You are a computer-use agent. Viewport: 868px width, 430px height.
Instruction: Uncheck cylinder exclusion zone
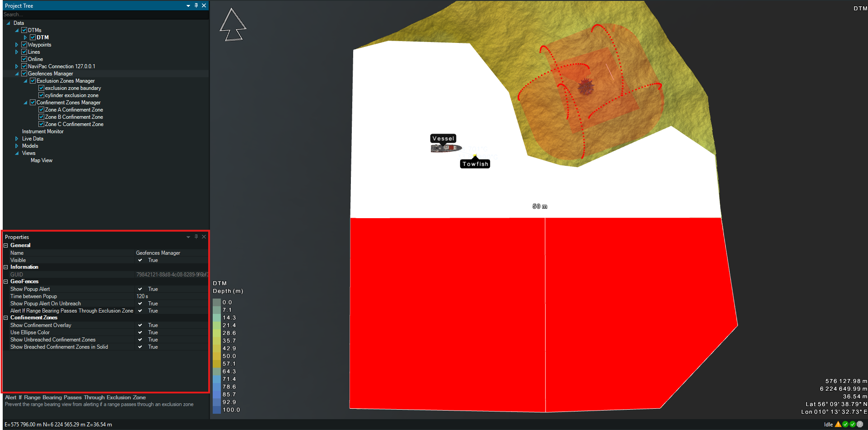point(42,95)
